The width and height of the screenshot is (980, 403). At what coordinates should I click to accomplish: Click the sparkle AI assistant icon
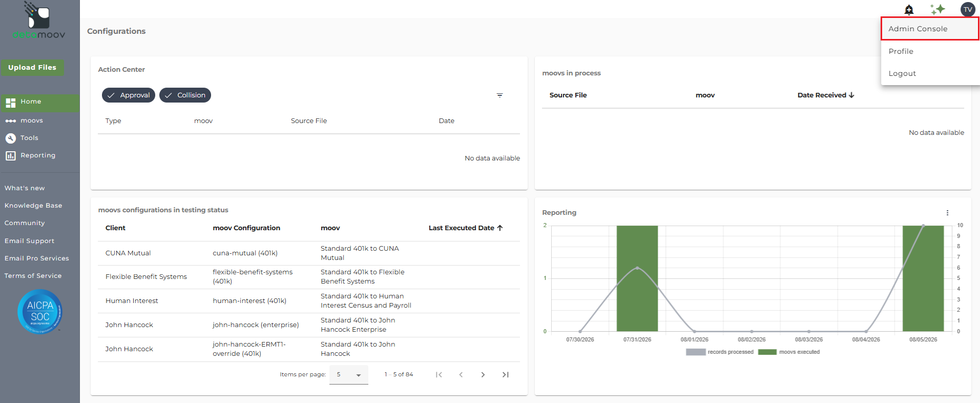pyautogui.click(x=937, y=10)
